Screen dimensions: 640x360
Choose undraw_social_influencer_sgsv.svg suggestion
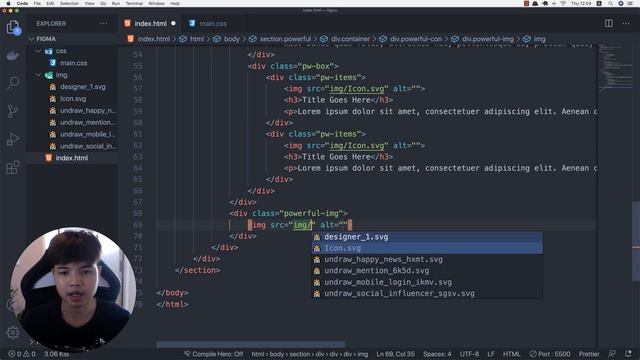coord(427,293)
